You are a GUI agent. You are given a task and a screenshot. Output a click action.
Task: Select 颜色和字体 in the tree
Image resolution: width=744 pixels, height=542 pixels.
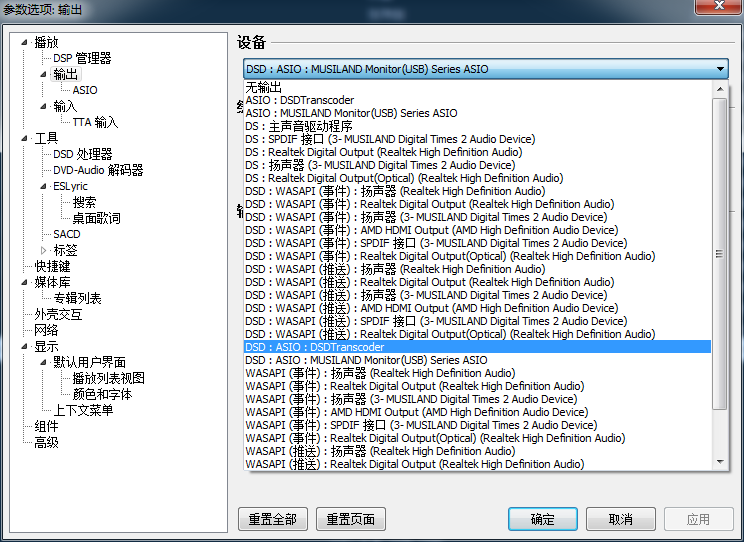(102, 394)
